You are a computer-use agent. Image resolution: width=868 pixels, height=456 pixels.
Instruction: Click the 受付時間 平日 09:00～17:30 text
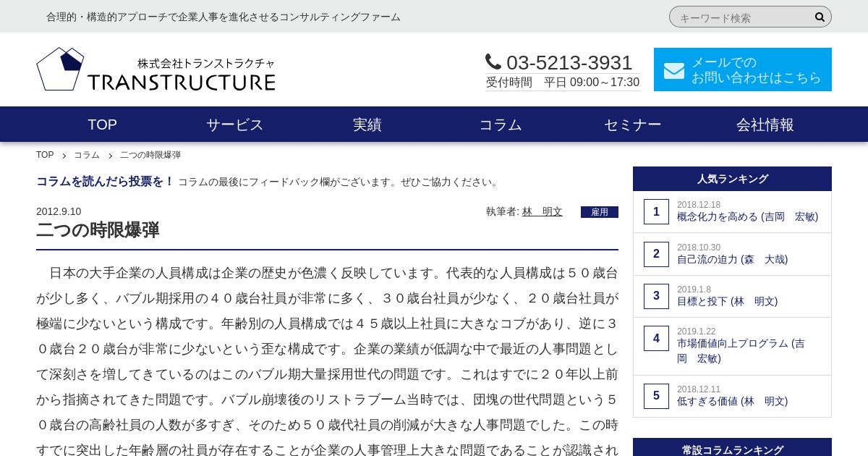click(563, 83)
